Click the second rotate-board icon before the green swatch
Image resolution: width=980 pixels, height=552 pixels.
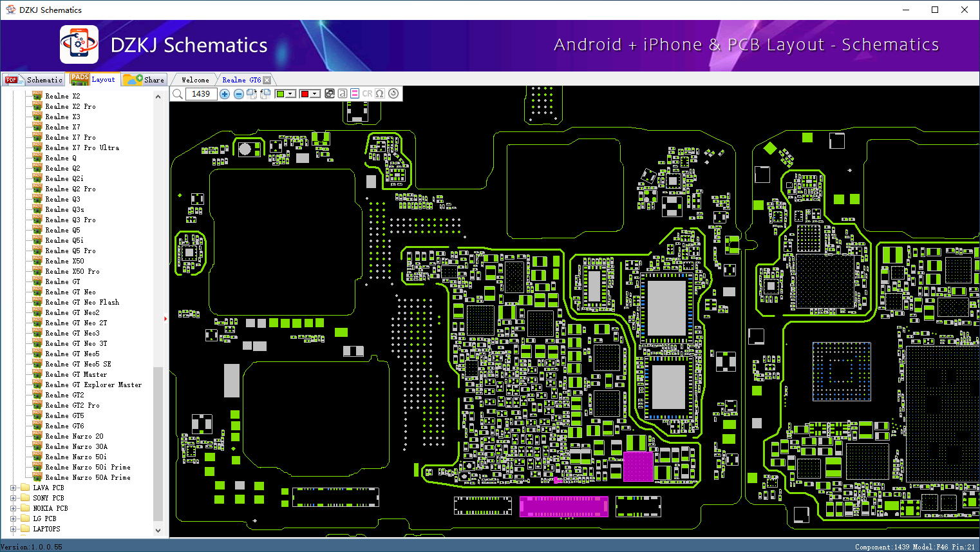tap(265, 94)
